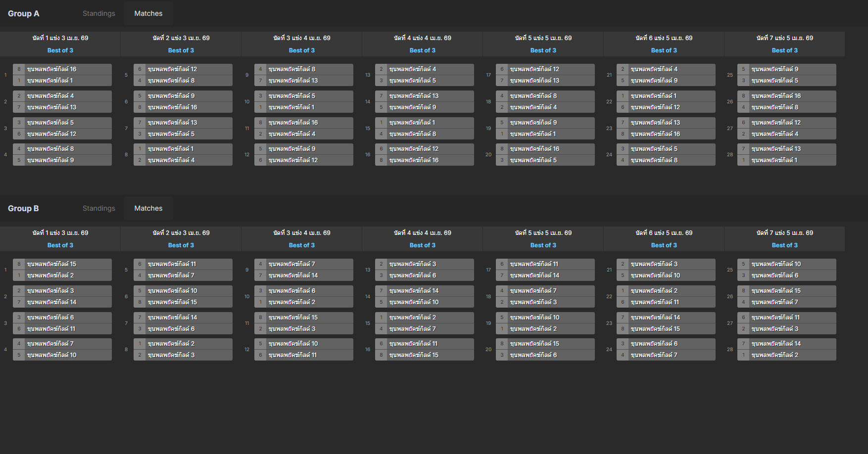Screen dimensions: 868x454
Task: Select ขุนพลพยัคฆ์กิลด์ 16 in Group A match 1
Action: tap(62, 69)
